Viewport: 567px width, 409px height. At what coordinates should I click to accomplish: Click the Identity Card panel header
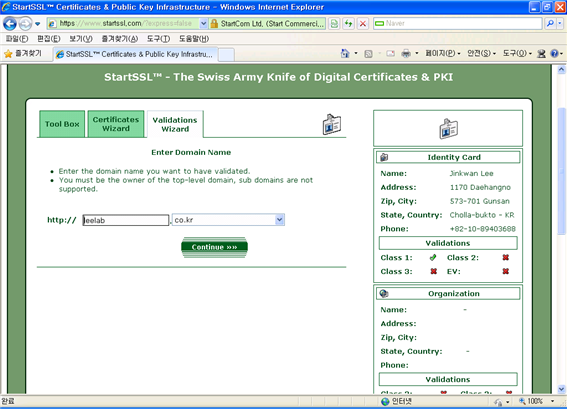tap(448, 157)
